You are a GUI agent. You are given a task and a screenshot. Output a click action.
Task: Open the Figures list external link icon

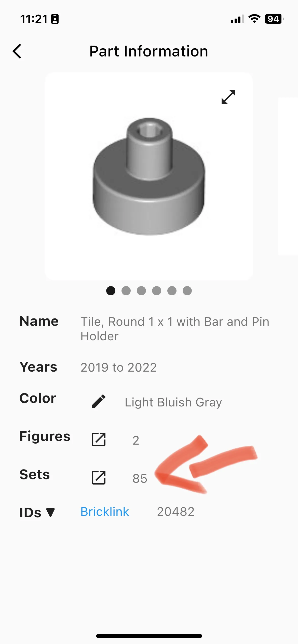click(99, 439)
